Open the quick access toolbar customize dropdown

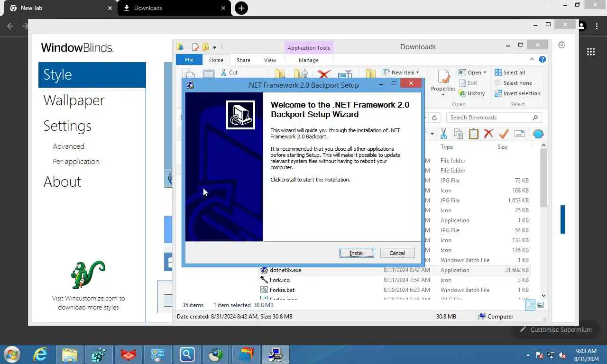point(214,47)
